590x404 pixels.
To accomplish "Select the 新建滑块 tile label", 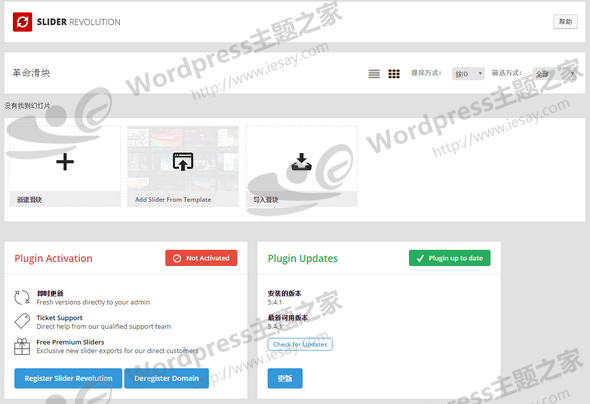I will pyautogui.click(x=29, y=200).
